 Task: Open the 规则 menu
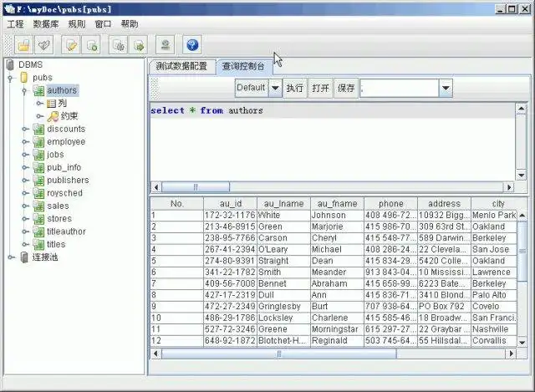tap(77, 24)
